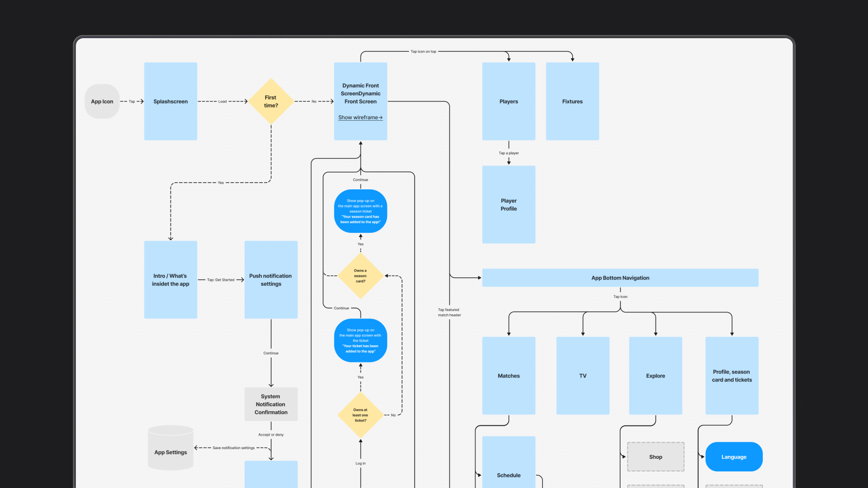Viewport: 868px width, 488px height.
Task: Click the 'Tap icon on top' label
Action: tap(423, 52)
